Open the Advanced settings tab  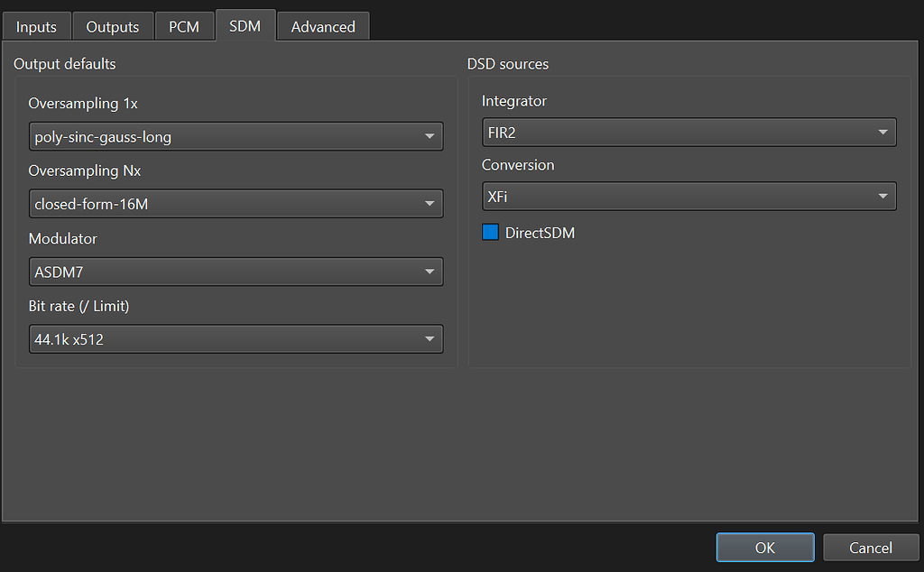[323, 26]
